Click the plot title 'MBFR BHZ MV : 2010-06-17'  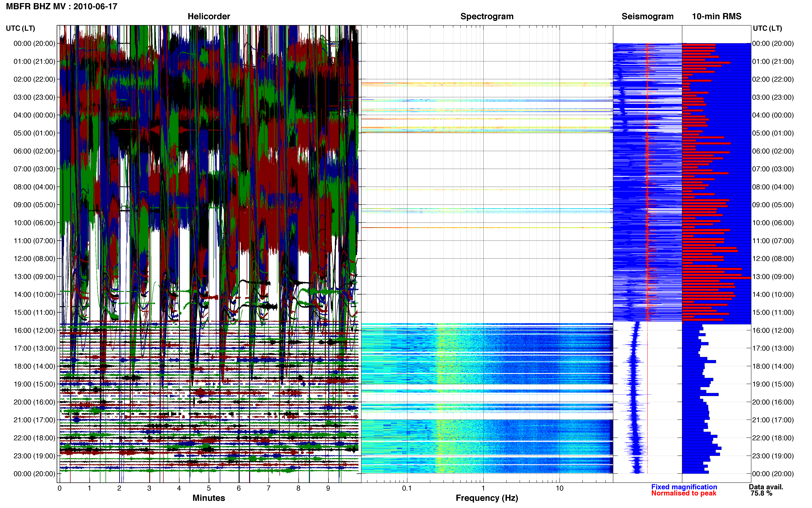click(62, 6)
